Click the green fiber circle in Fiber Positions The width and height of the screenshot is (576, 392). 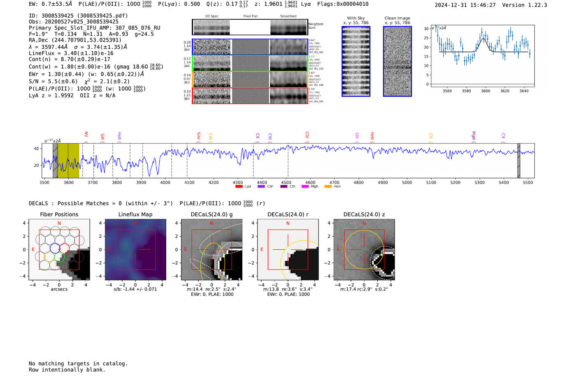60,257
